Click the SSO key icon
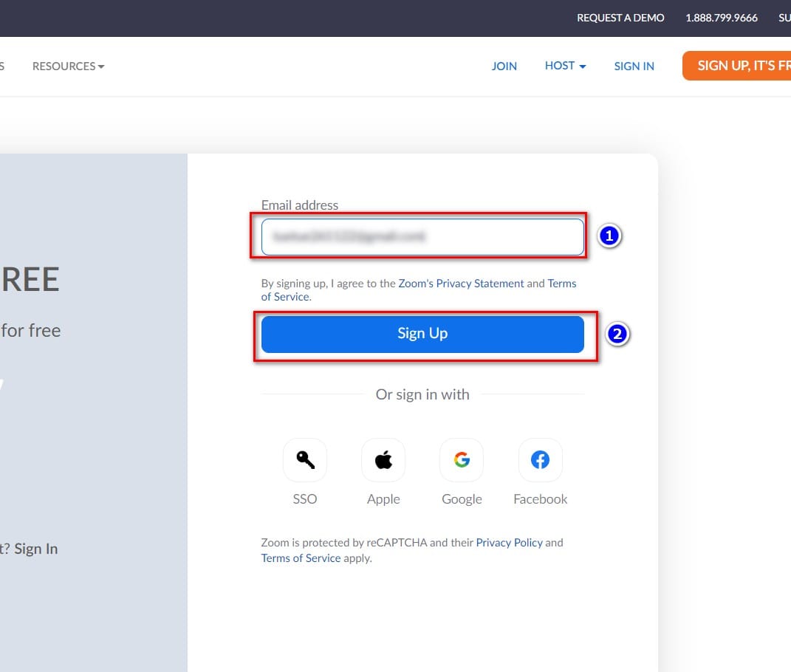This screenshot has height=672, width=791. click(x=305, y=460)
